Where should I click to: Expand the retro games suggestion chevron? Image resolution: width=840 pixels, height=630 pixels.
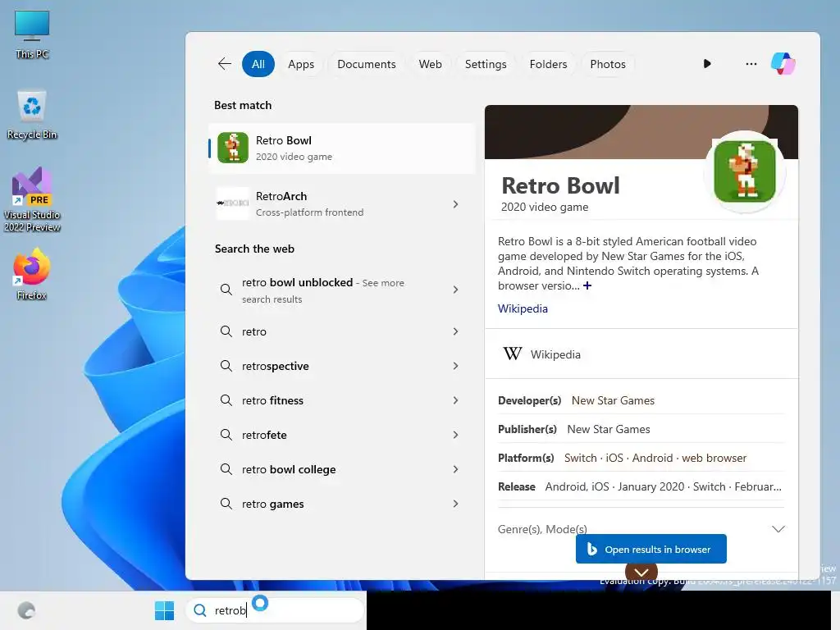pyautogui.click(x=455, y=504)
